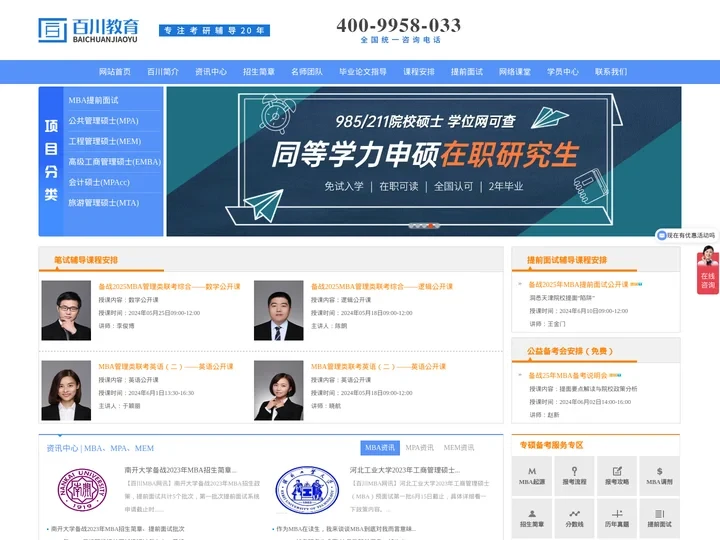Click the 现在有优惠活动吗 chat bubble
The image size is (720, 540).
687,235
